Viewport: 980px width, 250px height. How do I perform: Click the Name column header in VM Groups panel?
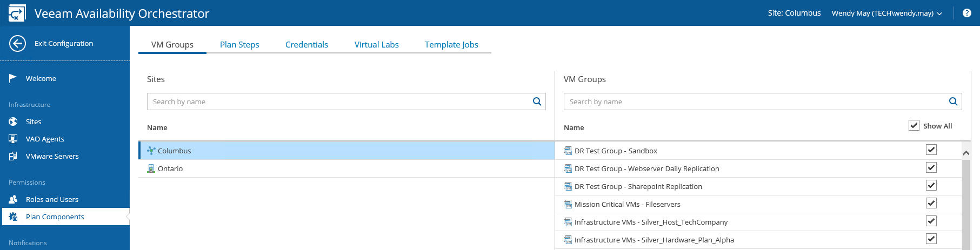[574, 127]
